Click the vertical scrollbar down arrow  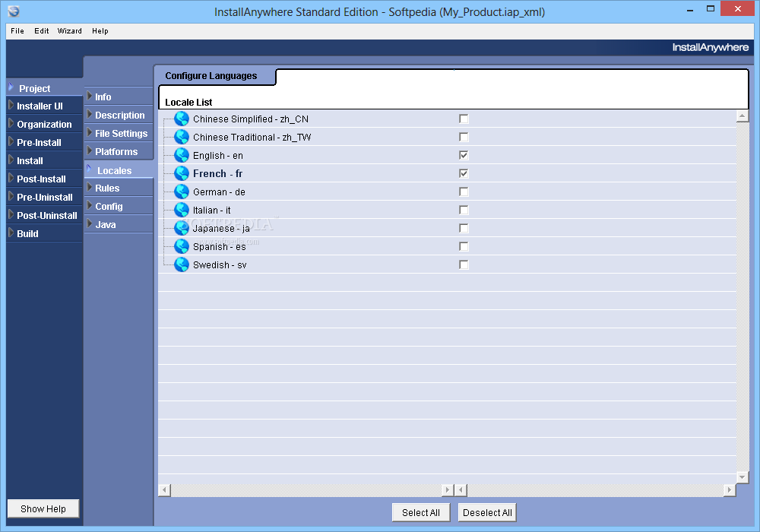click(742, 477)
